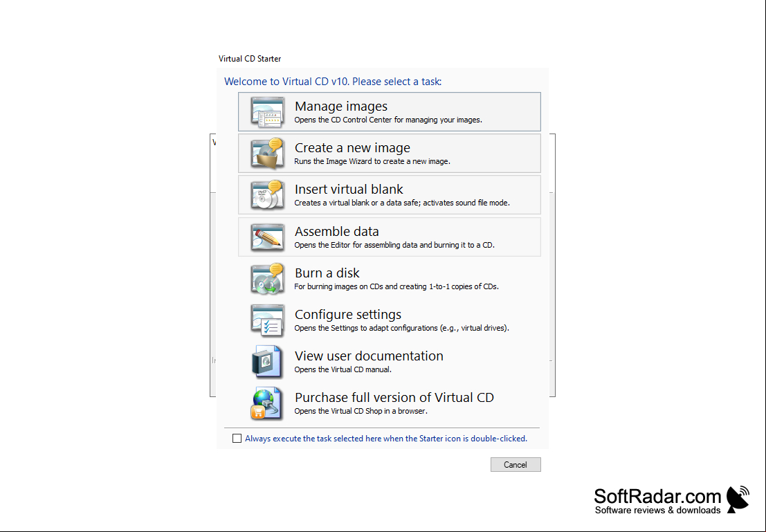Open View user documentation title

pyautogui.click(x=369, y=356)
